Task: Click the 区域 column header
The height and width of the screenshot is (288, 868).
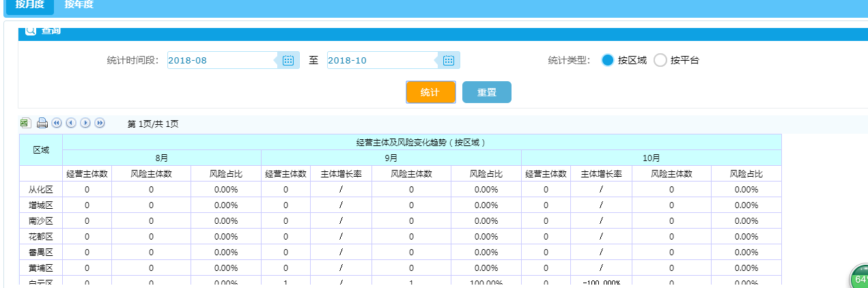Action: click(41, 150)
